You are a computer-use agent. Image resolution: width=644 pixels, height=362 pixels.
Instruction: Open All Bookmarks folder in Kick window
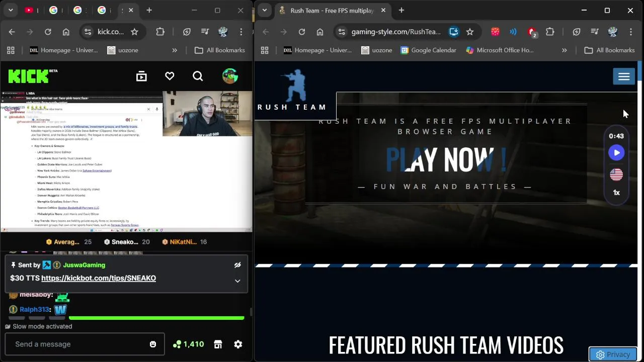tap(220, 50)
